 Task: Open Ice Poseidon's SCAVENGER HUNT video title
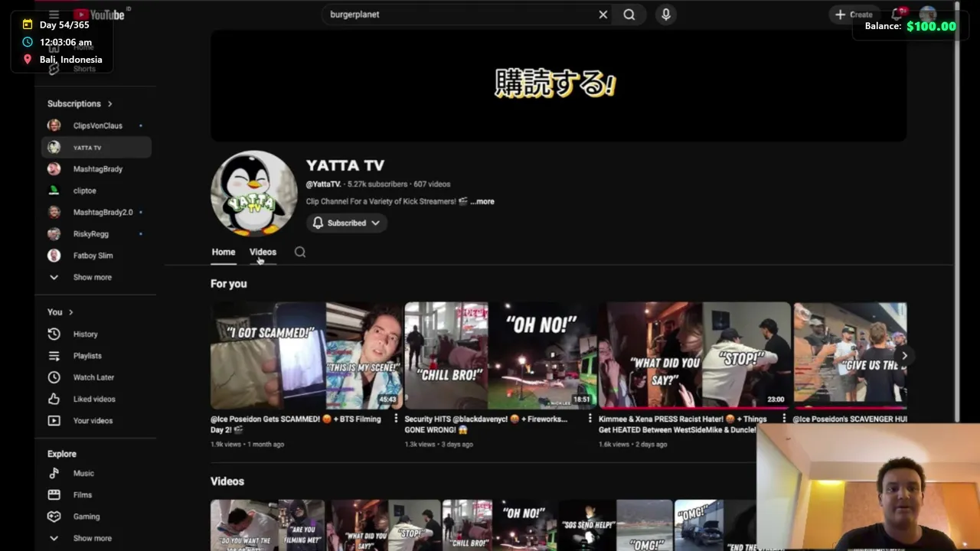pos(850,419)
